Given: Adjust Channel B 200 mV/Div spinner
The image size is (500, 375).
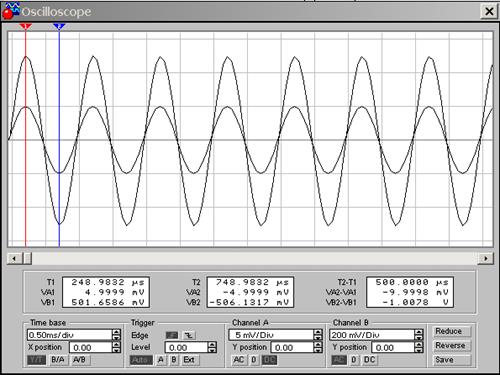Looking at the screenshot, I should (419, 335).
